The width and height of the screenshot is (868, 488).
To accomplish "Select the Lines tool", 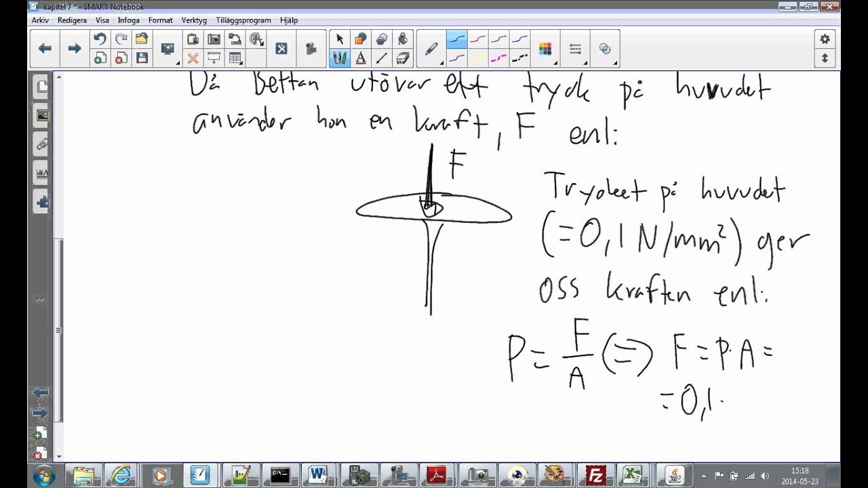I will click(x=382, y=58).
